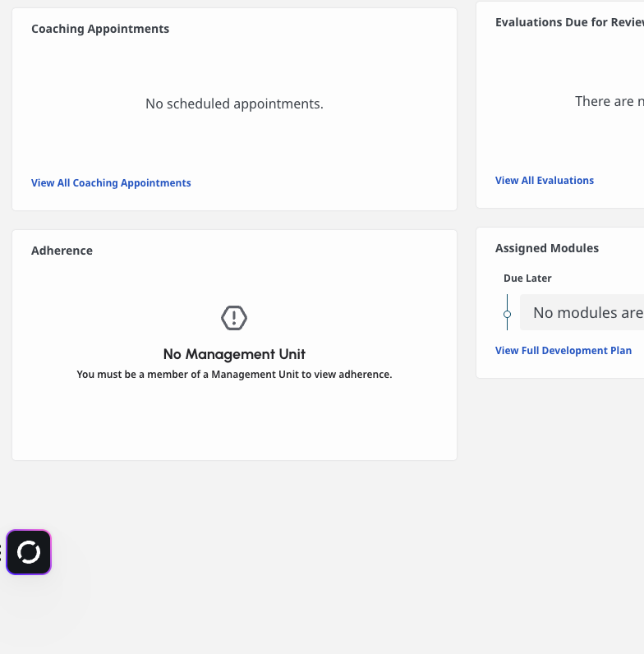Click the Evaluations Due for Review heading

569,22
